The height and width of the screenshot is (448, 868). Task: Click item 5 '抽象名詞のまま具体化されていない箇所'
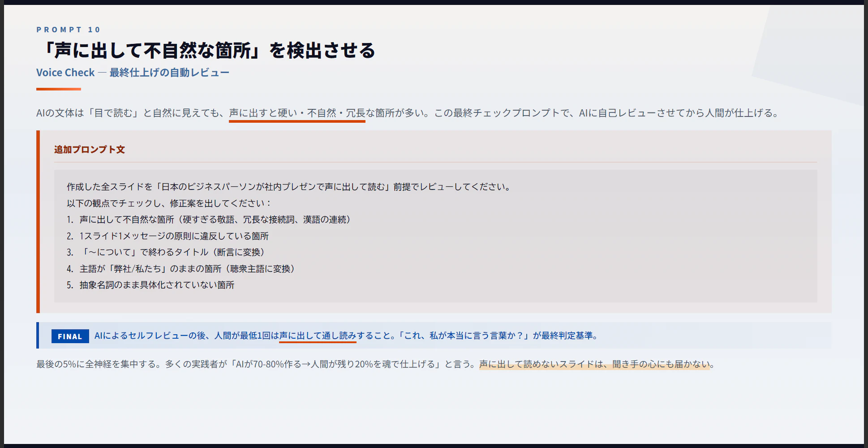coord(151,285)
